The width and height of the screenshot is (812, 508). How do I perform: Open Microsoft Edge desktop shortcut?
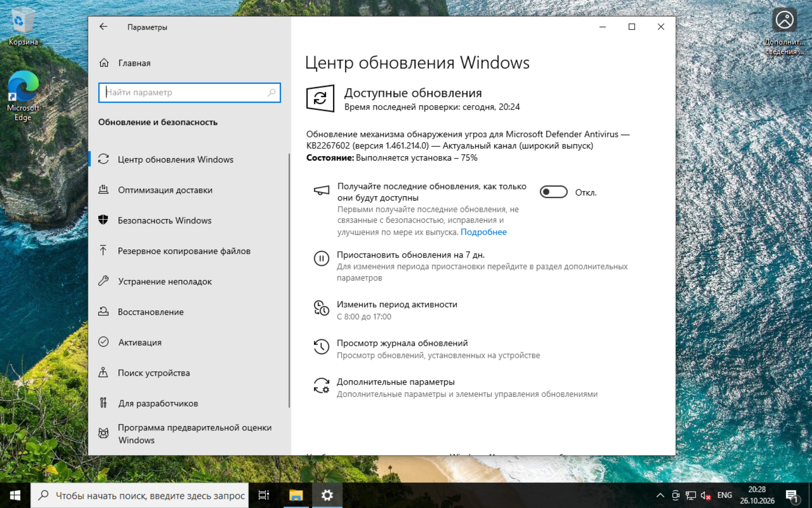pos(23,96)
